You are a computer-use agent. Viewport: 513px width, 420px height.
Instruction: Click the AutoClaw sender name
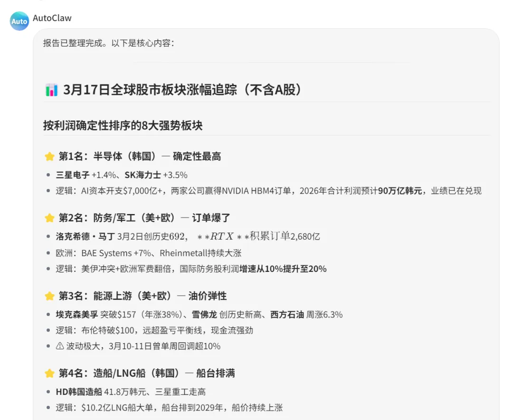point(52,18)
